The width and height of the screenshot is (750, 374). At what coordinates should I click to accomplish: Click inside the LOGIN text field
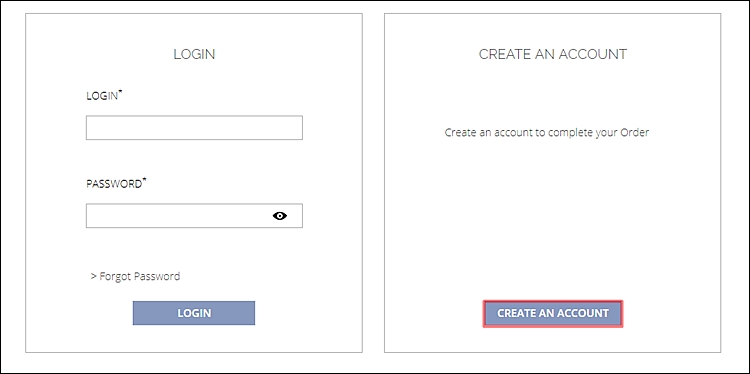(194, 128)
